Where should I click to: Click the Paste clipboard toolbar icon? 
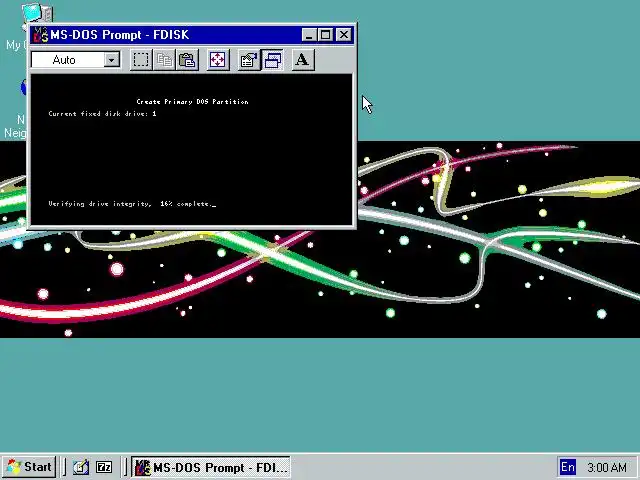[x=187, y=60]
